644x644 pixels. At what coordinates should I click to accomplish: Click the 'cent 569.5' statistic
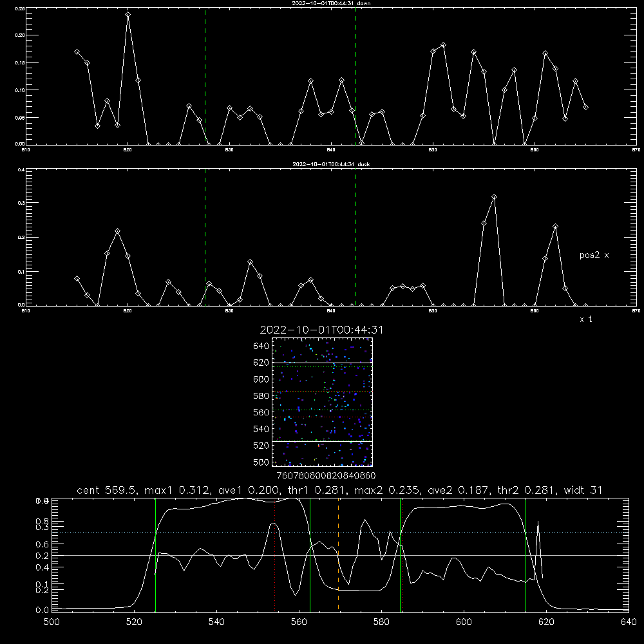[x=107, y=490]
